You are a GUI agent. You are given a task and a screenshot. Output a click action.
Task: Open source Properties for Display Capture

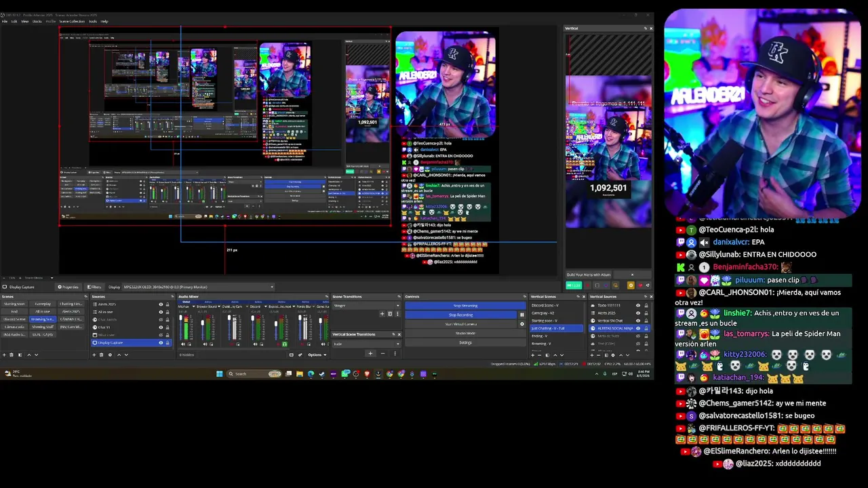pyautogui.click(x=68, y=287)
